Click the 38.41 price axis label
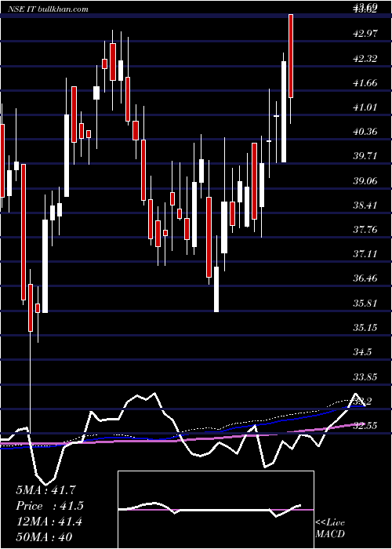Screen dimensions: 392x549 366,205
